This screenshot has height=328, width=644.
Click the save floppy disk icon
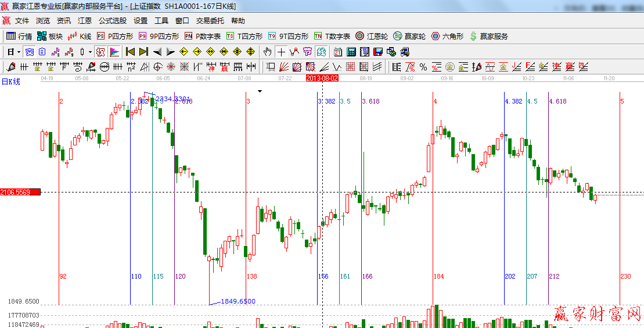[x=378, y=52]
